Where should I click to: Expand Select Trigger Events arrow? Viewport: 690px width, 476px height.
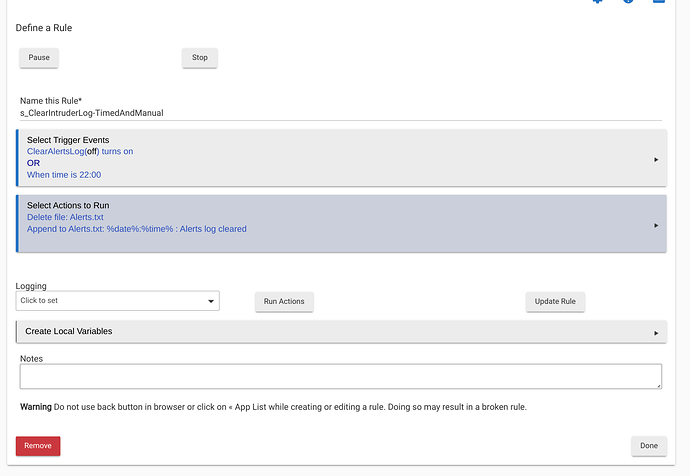656,160
